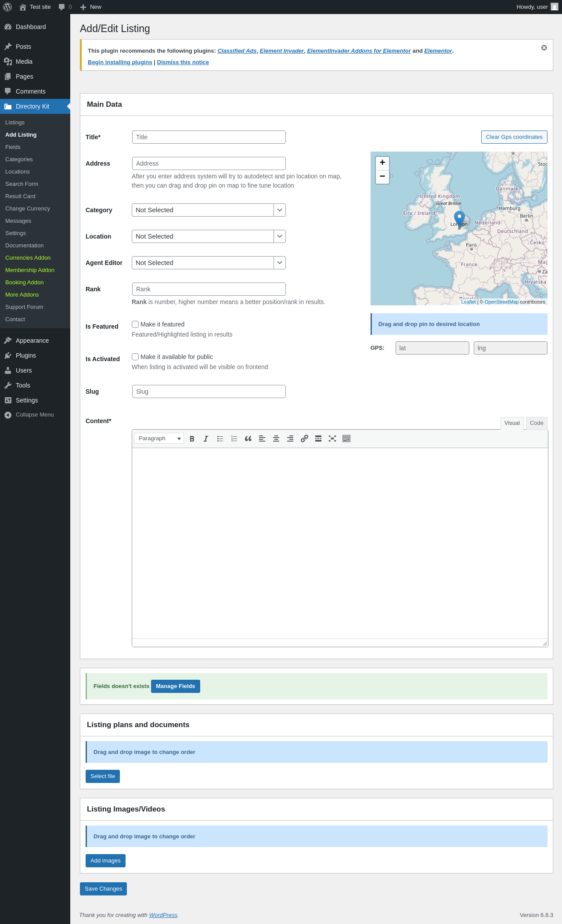
Task: Click Clear Gps coordinates button
Action: click(514, 137)
